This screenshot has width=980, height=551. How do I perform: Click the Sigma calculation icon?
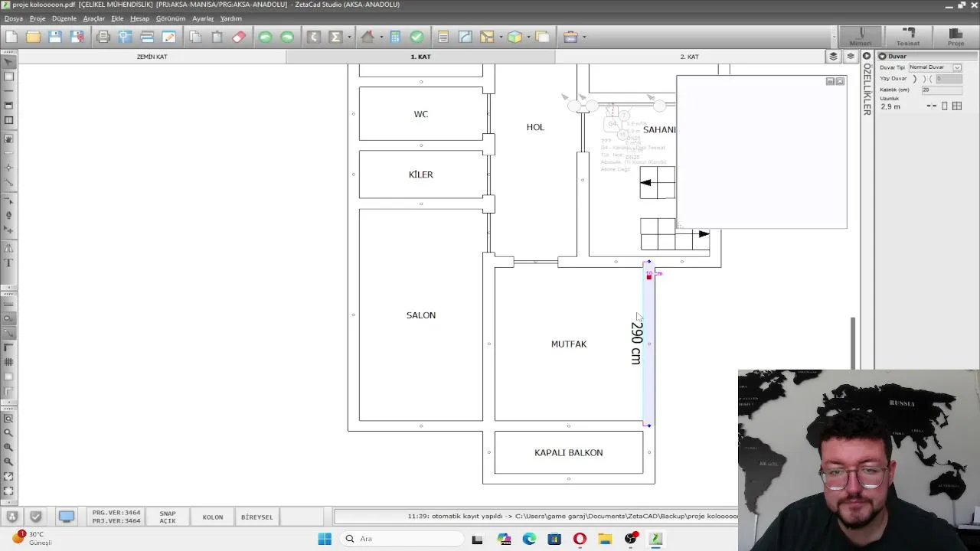click(335, 37)
